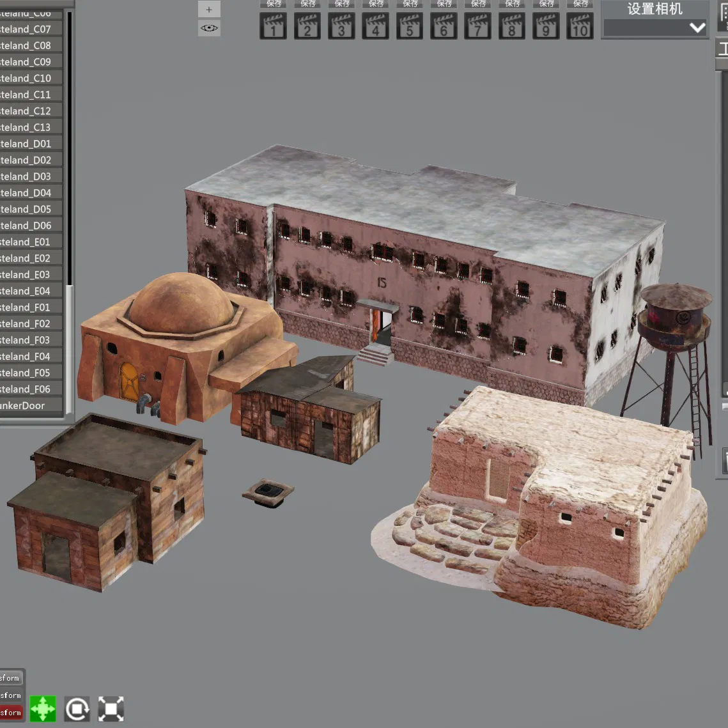Toggle visibility with the eye icon
Screen dimensions: 728x728
coord(209,28)
